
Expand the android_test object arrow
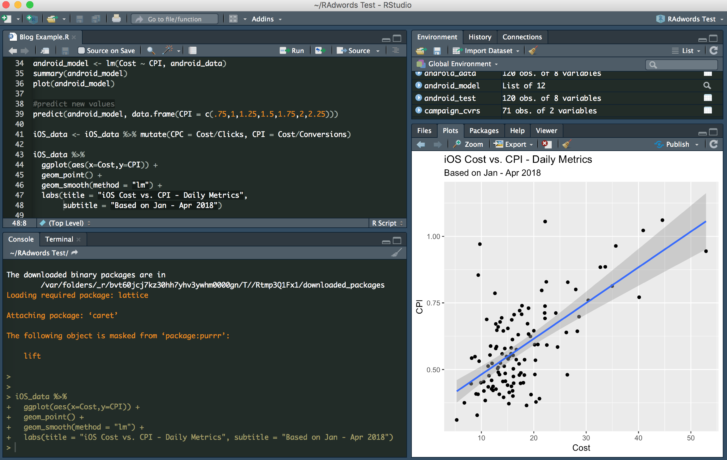420,98
